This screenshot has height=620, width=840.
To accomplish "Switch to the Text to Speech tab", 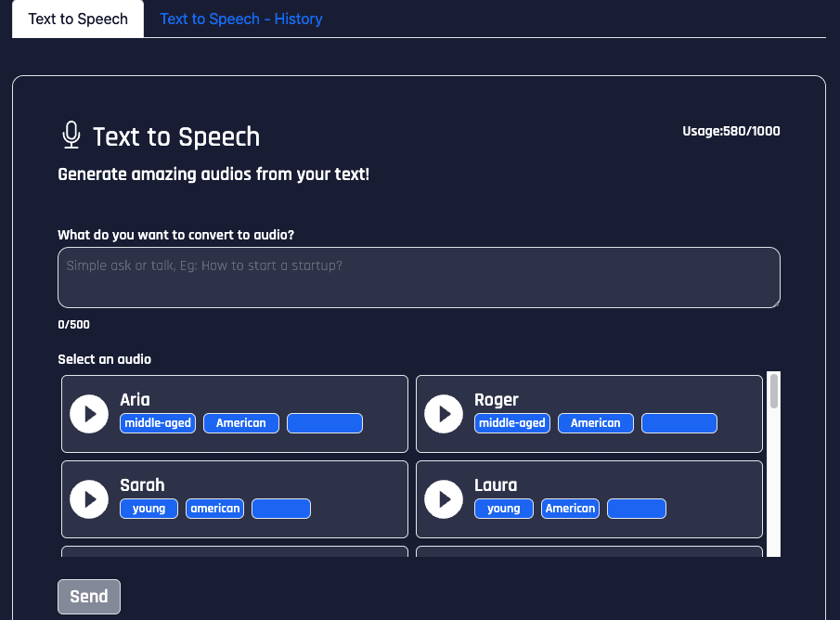I will (x=78, y=19).
